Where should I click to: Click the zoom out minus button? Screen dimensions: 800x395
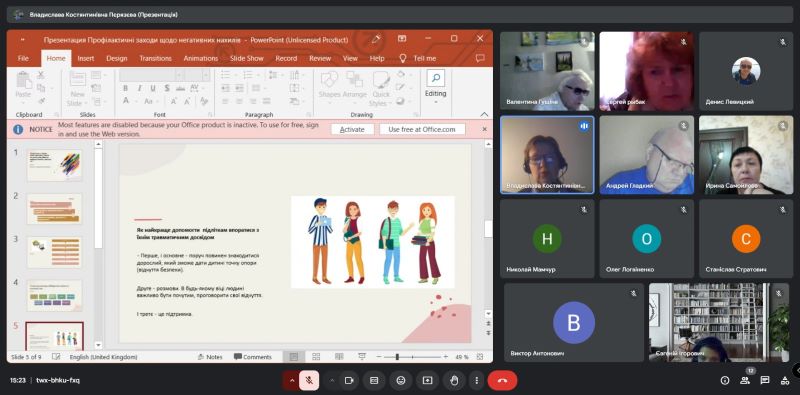[x=379, y=357]
